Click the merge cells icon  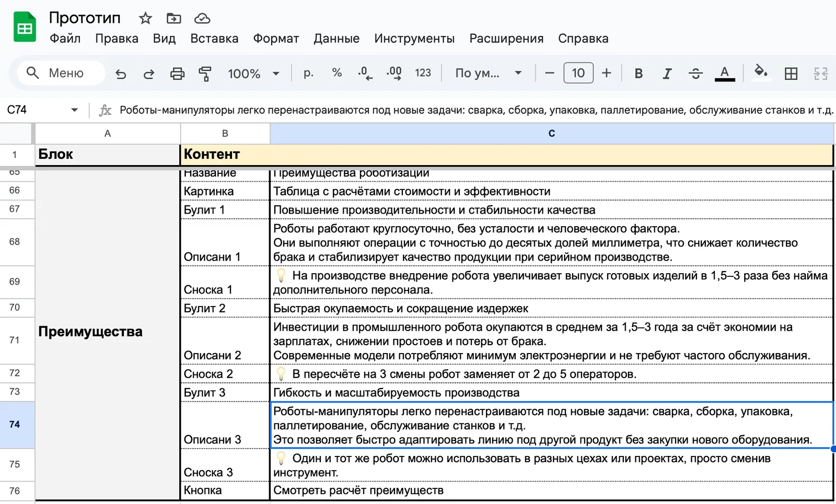click(821, 74)
